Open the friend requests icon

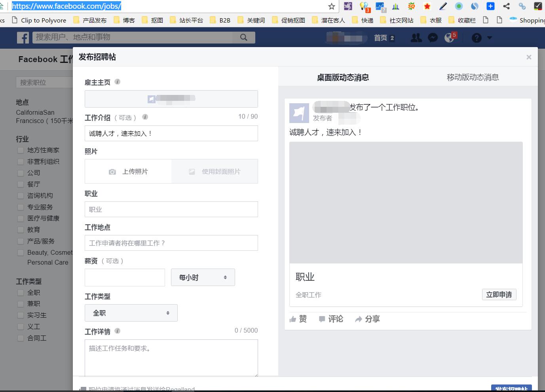point(416,38)
